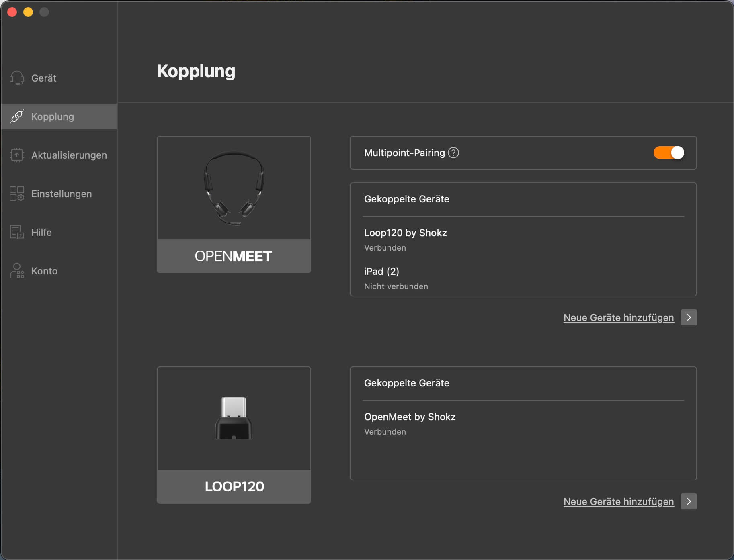Click 'Neue Geräte hinzufügen' link under Loop120
This screenshot has width=734, height=560.
[618, 501]
